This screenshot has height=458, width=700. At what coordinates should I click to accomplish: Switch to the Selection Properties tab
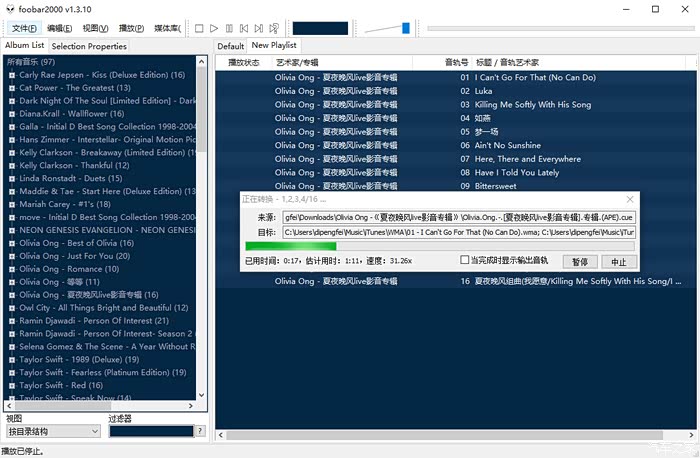tap(89, 46)
